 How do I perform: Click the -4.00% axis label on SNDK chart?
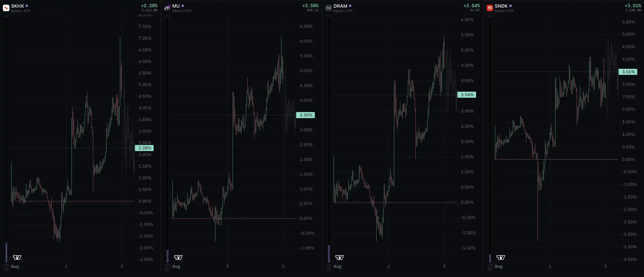pyautogui.click(x=629, y=259)
